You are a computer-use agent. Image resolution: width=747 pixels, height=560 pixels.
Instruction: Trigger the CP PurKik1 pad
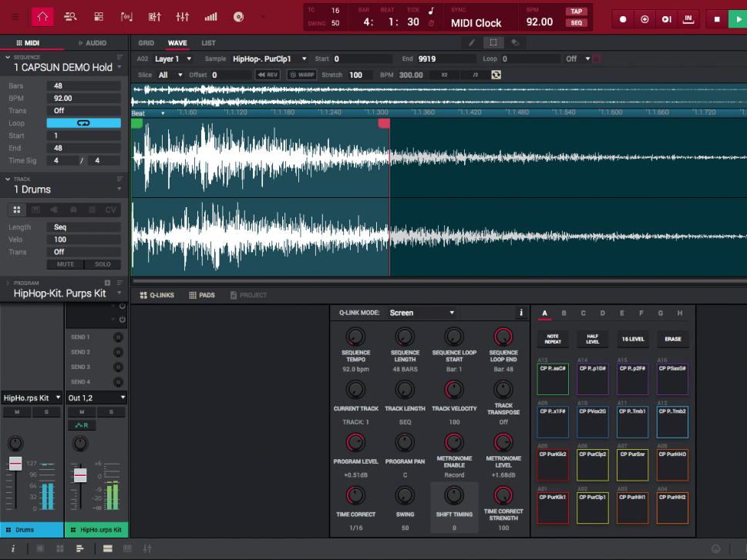(551, 508)
